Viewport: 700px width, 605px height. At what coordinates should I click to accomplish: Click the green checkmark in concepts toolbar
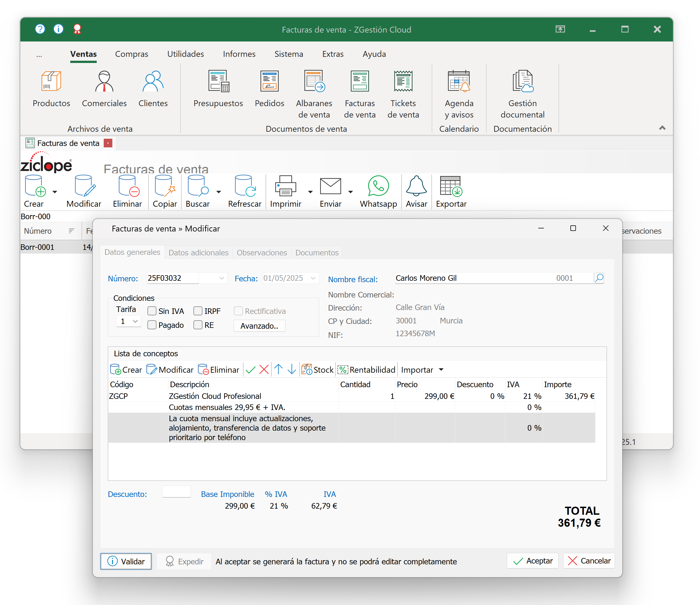click(x=250, y=370)
